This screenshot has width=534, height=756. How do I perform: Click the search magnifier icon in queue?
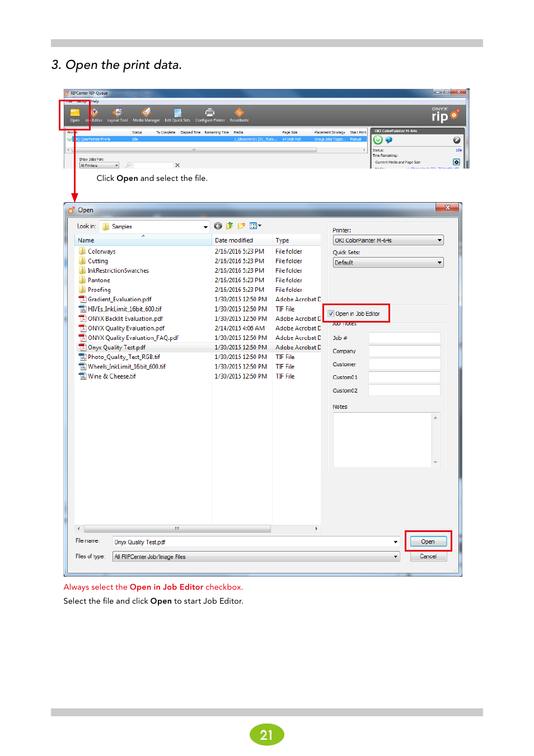[129, 165]
